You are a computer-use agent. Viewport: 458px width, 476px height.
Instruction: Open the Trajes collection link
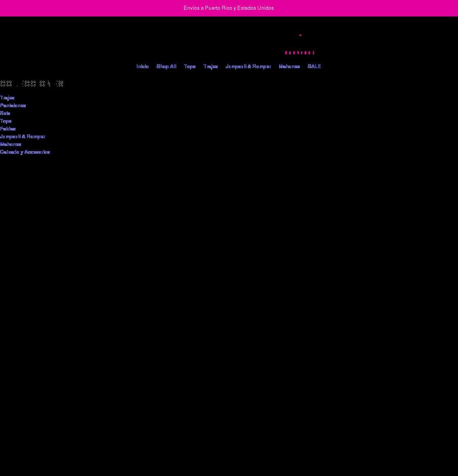pyautogui.click(x=7, y=98)
